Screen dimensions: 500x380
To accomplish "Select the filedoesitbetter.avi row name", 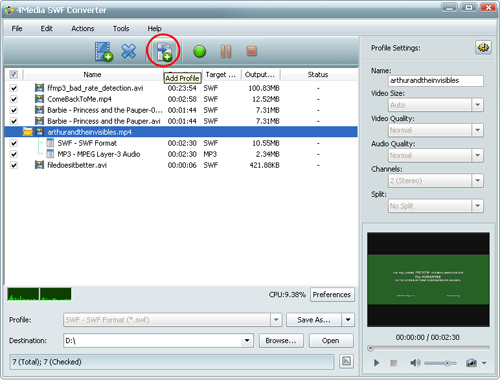I will point(77,165).
